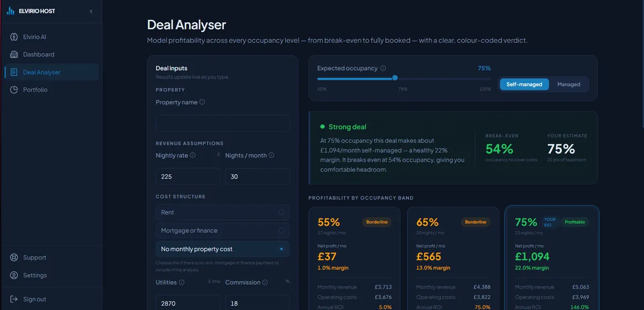Select the Rent cost option
Screen dimensions: 644x310
(223, 213)
